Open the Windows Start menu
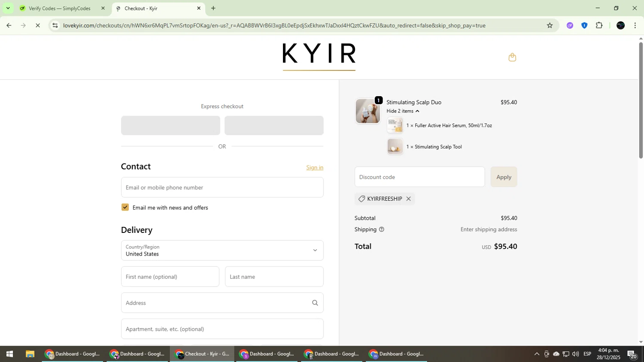Screen dimensions: 644x362 pos(9,354)
